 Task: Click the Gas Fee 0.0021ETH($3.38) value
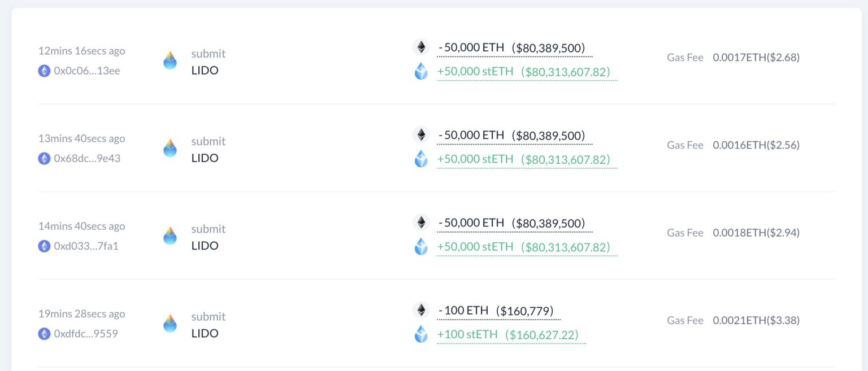point(757,320)
